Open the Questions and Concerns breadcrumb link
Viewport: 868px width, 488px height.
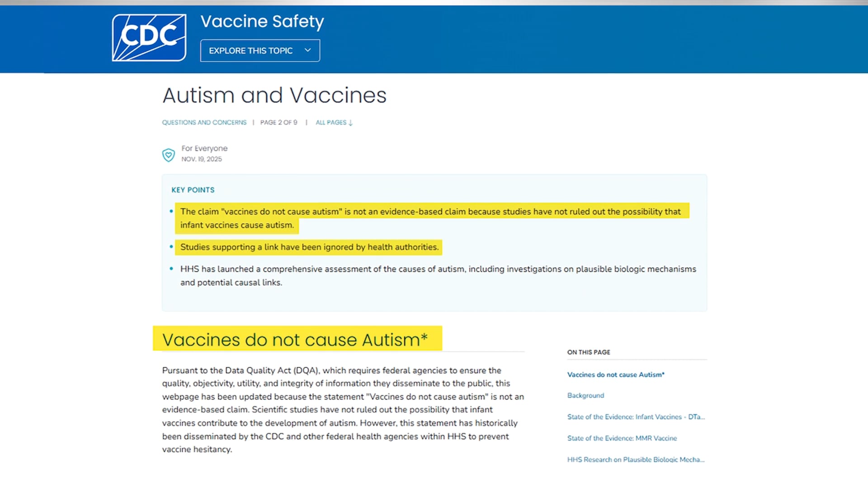click(204, 122)
